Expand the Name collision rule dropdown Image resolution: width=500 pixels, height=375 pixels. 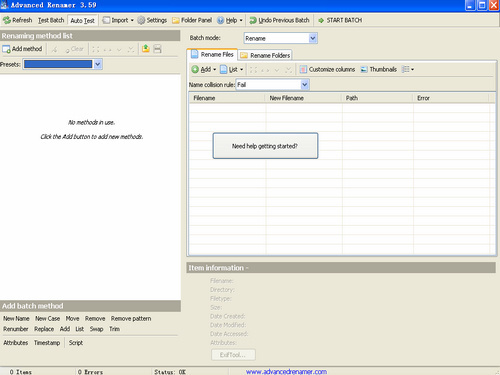coord(304,85)
